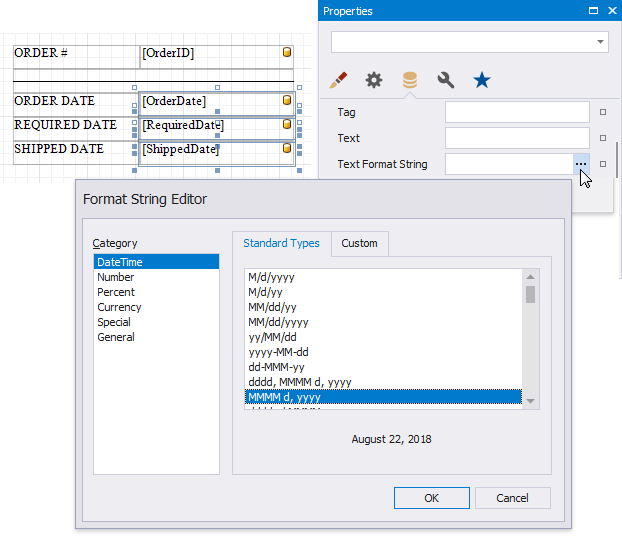The width and height of the screenshot is (622, 536).
Task: Open the wrench Miscellaneous tab icon
Action: [x=446, y=80]
